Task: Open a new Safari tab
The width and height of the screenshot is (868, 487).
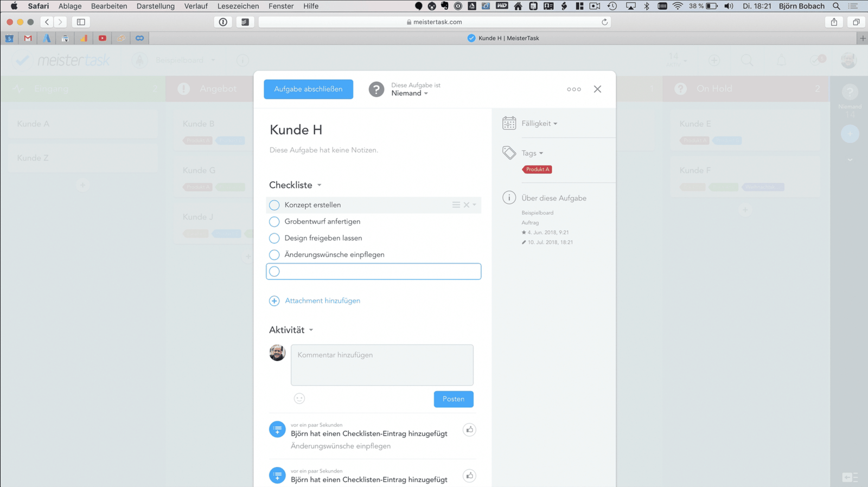Action: (x=863, y=38)
